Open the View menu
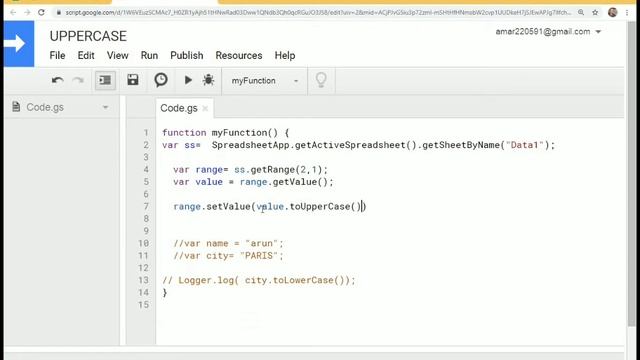This screenshot has height=360, width=640. click(118, 56)
